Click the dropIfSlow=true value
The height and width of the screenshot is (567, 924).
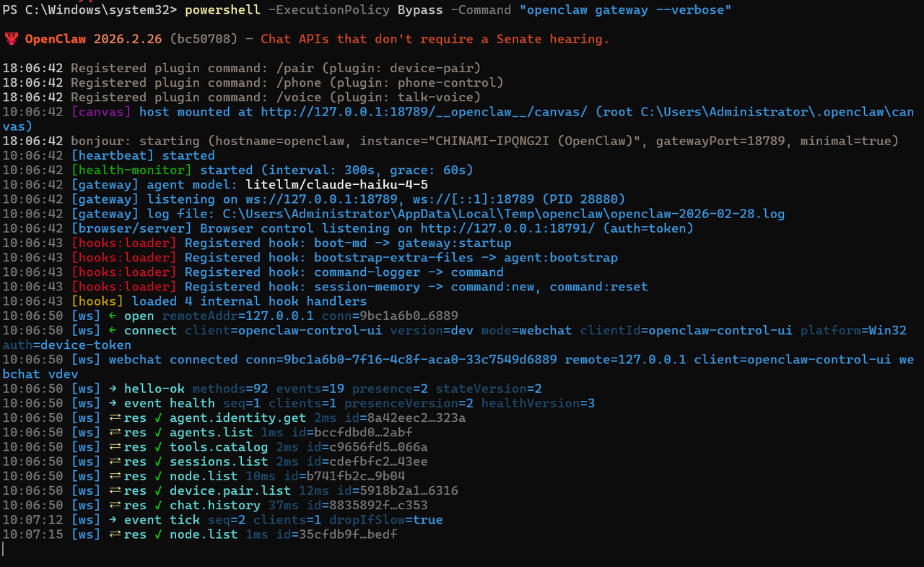(x=386, y=519)
